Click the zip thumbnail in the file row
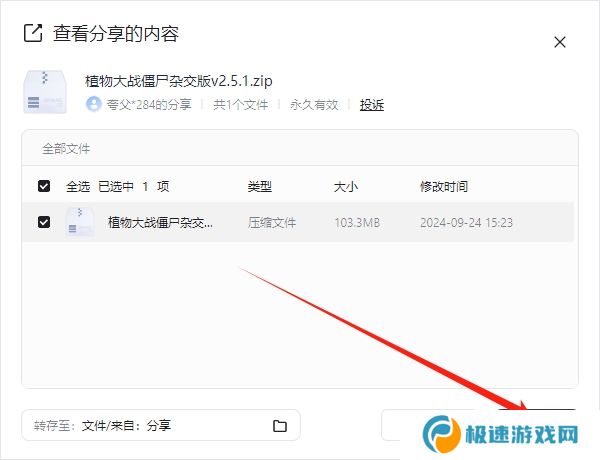This screenshot has width=600, height=460. [x=80, y=222]
